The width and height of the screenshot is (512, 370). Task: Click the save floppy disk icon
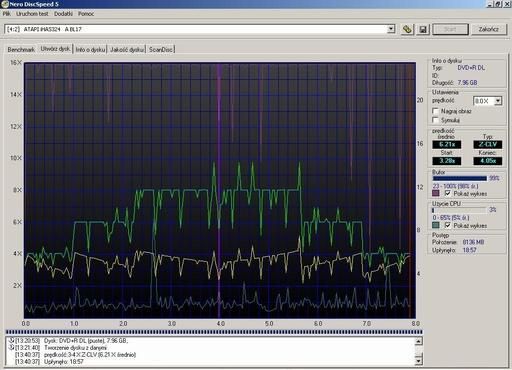(x=423, y=29)
